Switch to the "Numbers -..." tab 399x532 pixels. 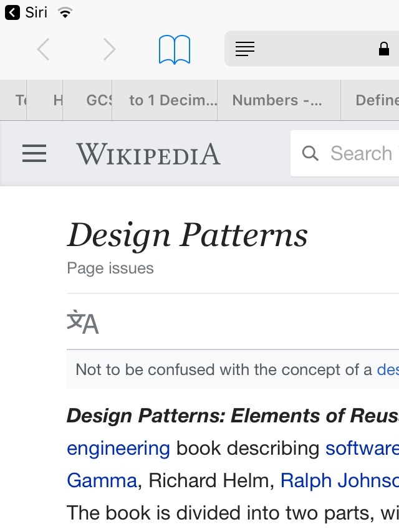click(277, 100)
